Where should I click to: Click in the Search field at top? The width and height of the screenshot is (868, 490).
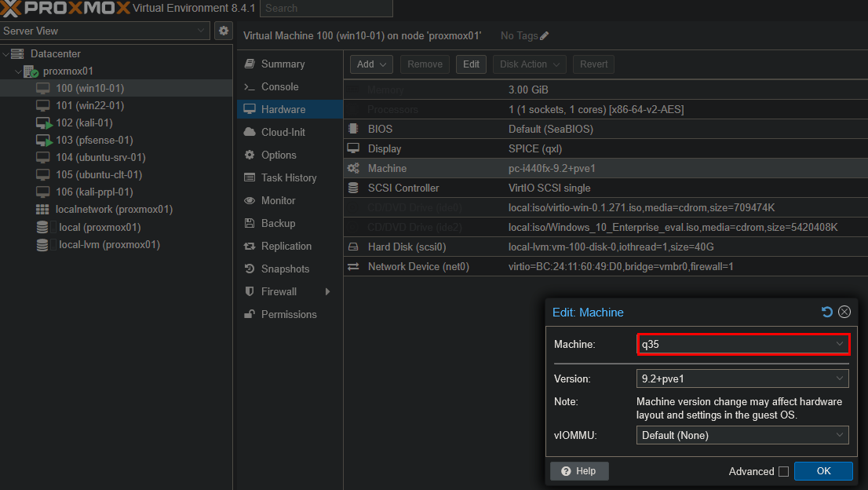click(326, 9)
